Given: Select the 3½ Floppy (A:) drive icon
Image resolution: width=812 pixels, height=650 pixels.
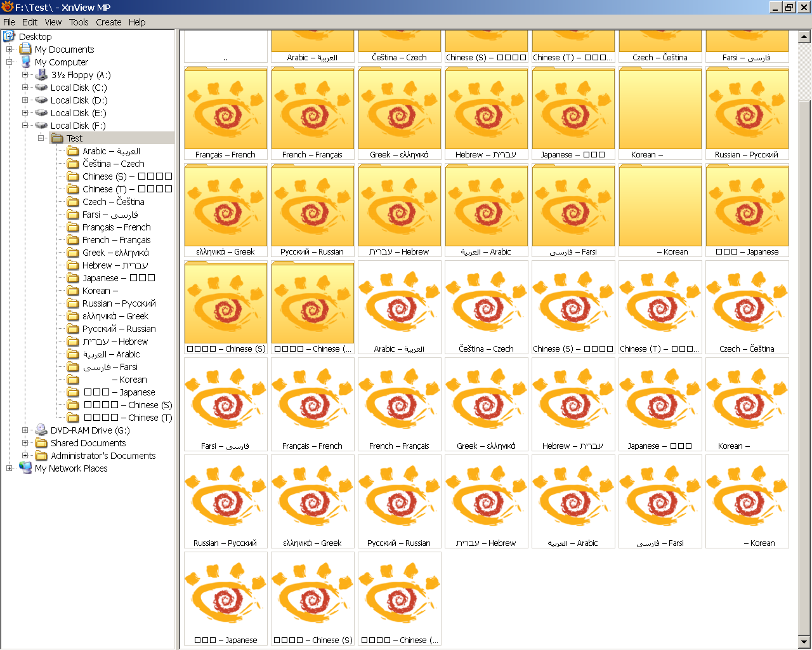Looking at the screenshot, I should coord(41,74).
